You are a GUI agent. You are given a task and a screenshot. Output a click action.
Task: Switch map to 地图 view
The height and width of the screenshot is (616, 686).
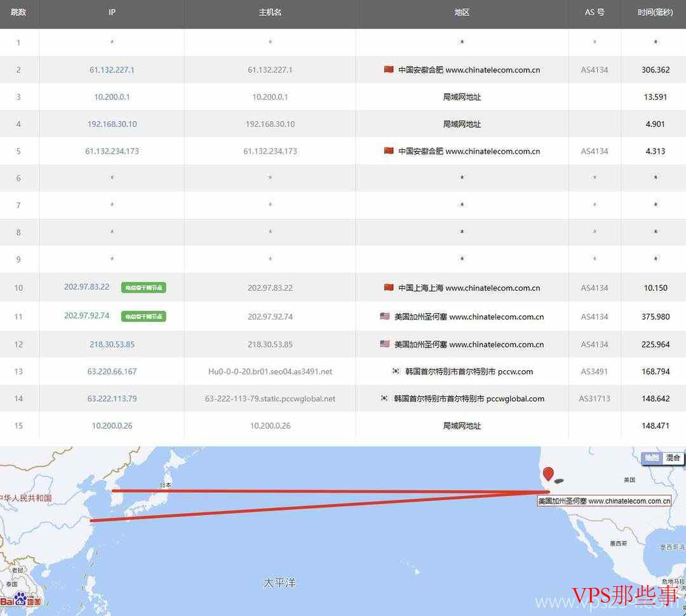pos(652,458)
